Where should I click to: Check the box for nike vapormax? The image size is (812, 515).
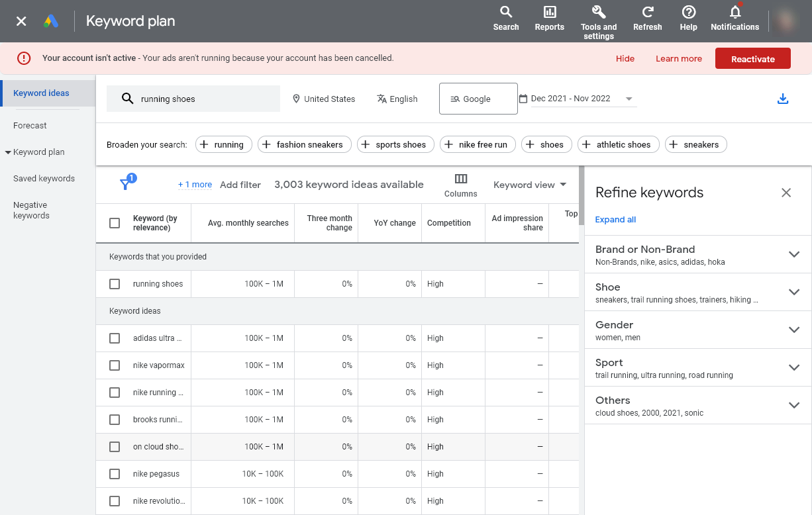pyautogui.click(x=115, y=365)
